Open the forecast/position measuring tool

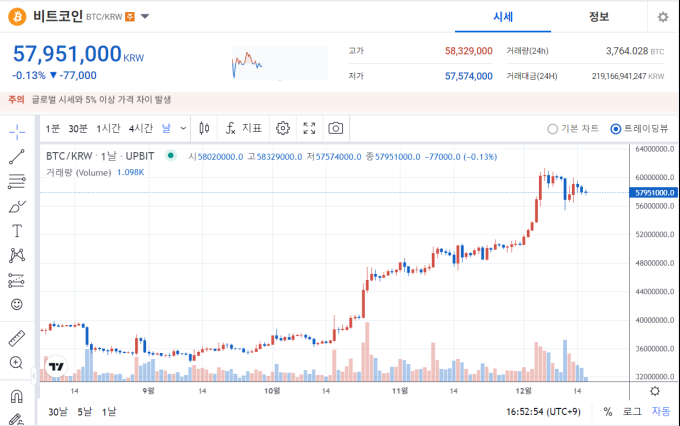(17, 280)
